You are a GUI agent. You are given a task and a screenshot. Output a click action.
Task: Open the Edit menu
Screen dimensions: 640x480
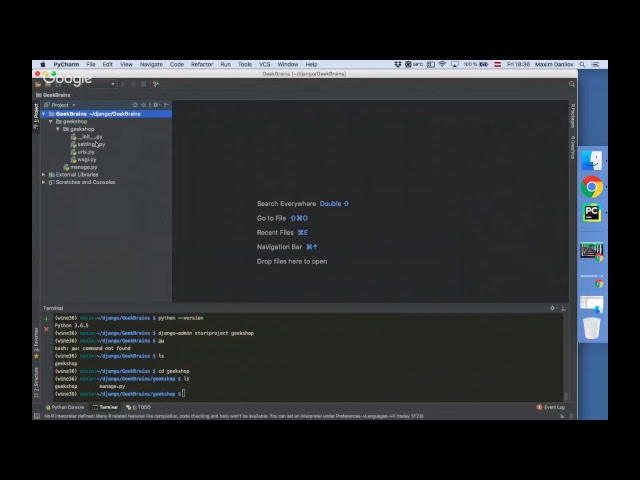tap(107, 64)
